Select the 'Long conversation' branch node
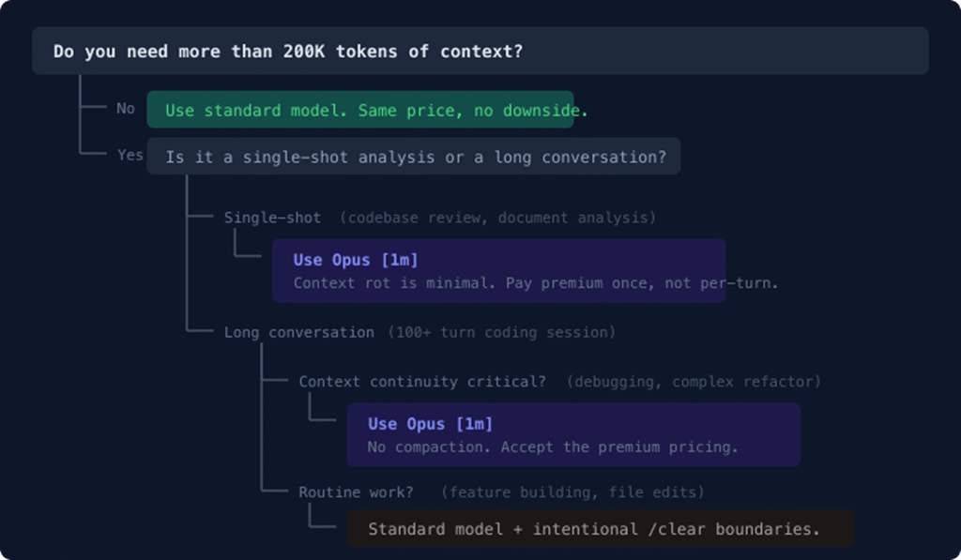Image resolution: width=961 pixels, height=560 pixels. (x=299, y=332)
